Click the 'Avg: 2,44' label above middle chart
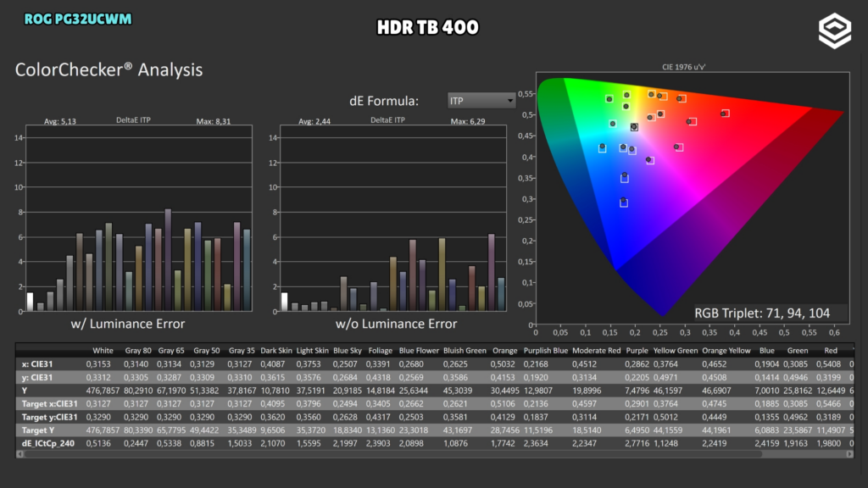Image resolution: width=868 pixels, height=488 pixels. point(314,121)
